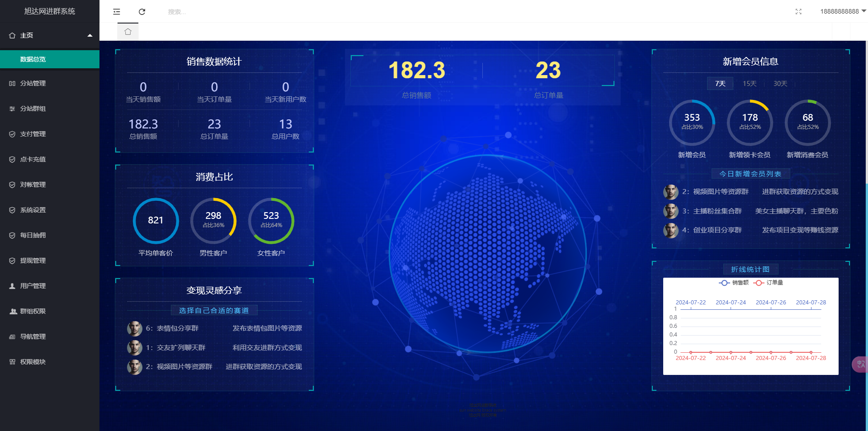Click the 女性客户 523 ring

point(271,221)
